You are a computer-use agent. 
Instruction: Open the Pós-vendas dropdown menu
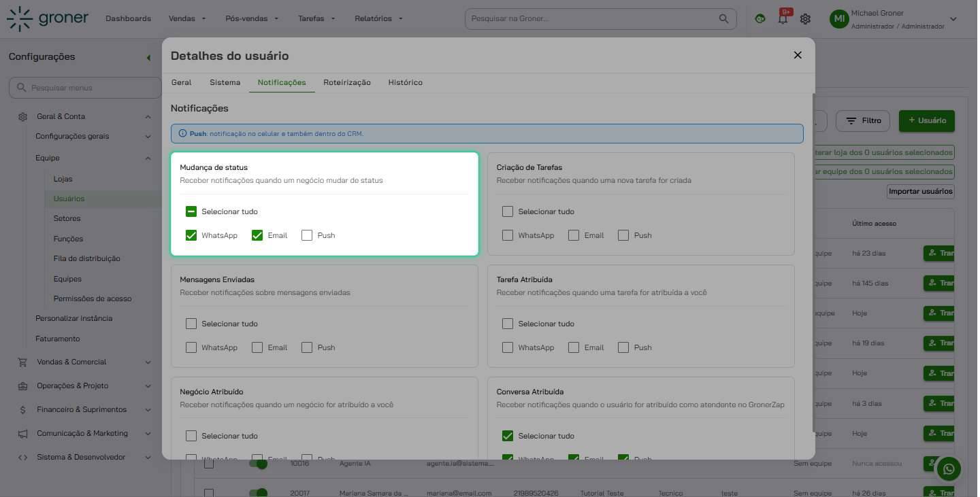[x=252, y=18]
